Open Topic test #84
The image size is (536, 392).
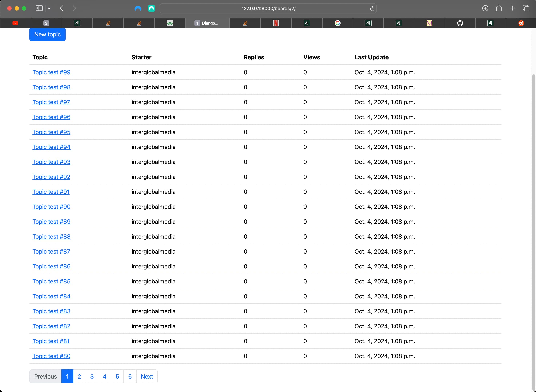[52, 297]
